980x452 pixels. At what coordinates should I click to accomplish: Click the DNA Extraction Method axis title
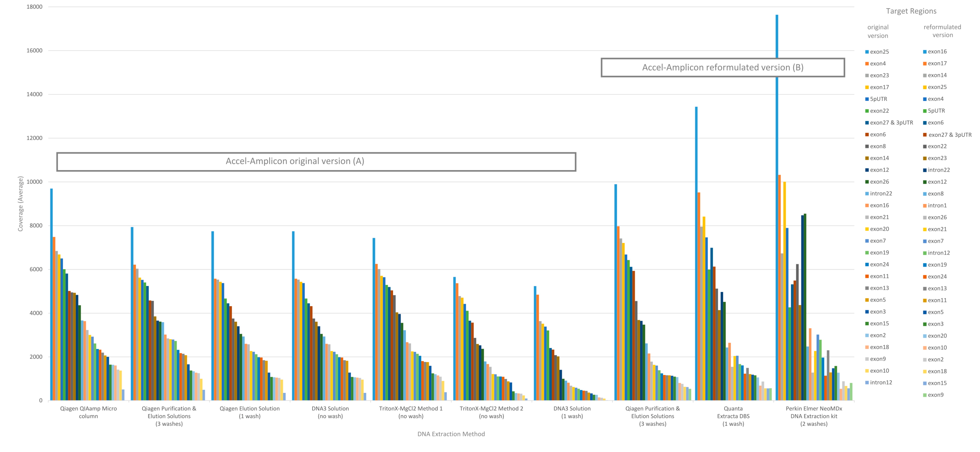coord(451,434)
